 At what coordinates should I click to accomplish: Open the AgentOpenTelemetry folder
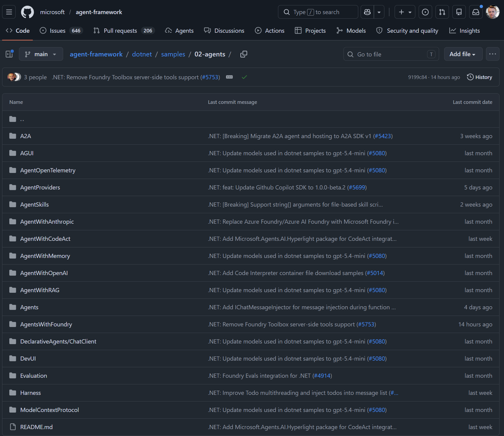(48, 170)
